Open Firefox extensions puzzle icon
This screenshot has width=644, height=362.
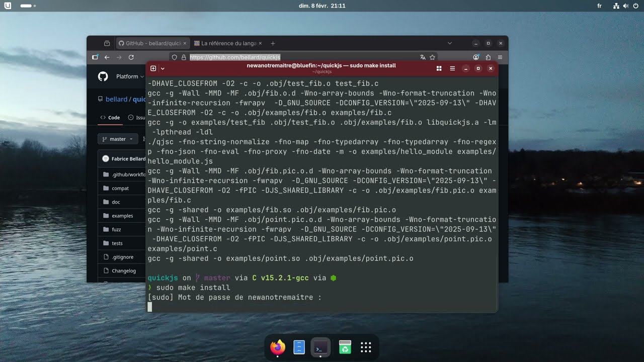488,57
